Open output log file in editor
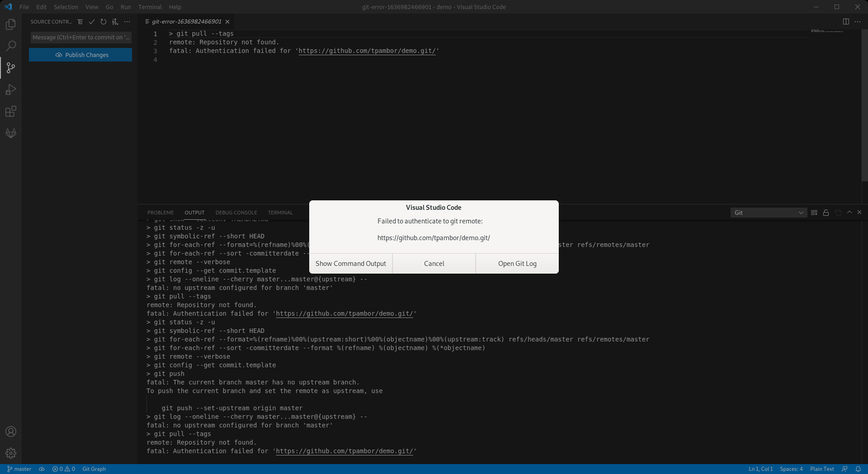868x474 pixels. pyautogui.click(x=838, y=213)
